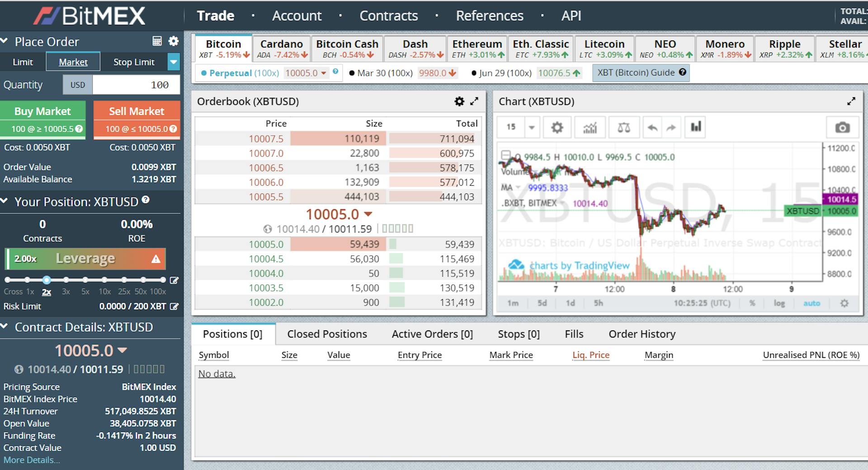Open Orderbook settings gear

(x=459, y=102)
